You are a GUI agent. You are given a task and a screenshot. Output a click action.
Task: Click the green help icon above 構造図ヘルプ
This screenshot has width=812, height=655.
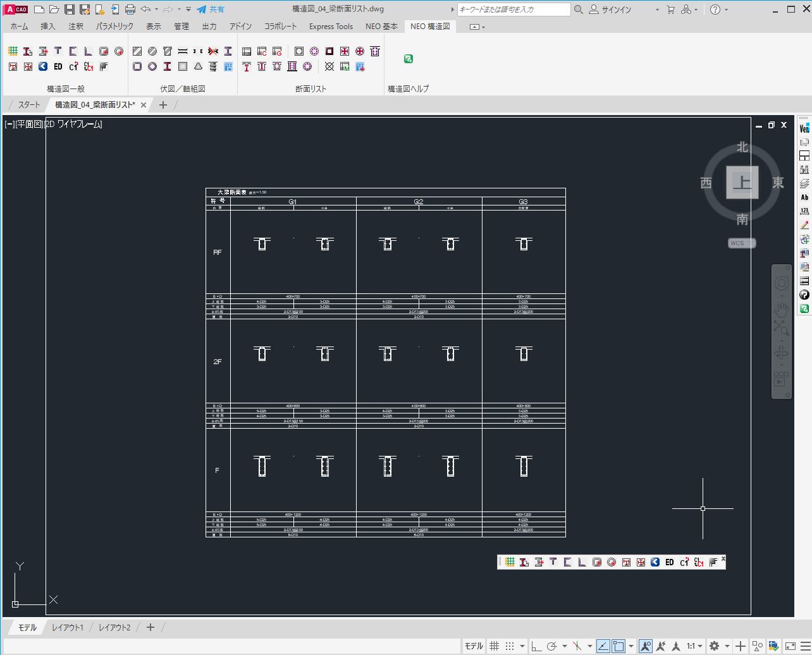tap(409, 59)
